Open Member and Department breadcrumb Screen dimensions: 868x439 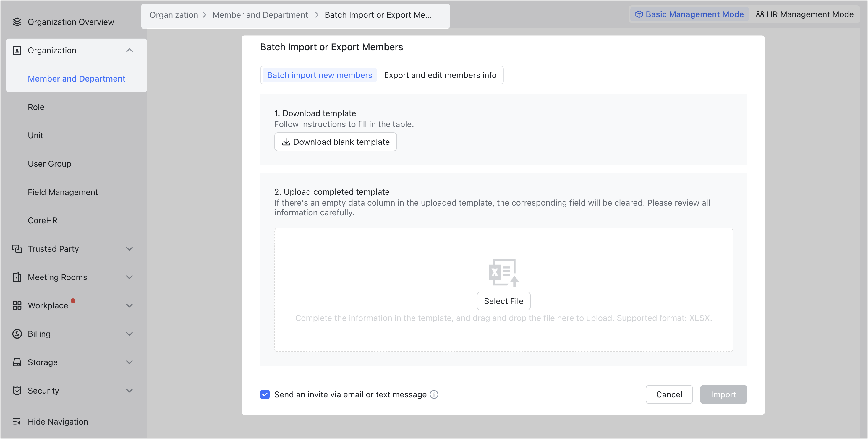(260, 15)
